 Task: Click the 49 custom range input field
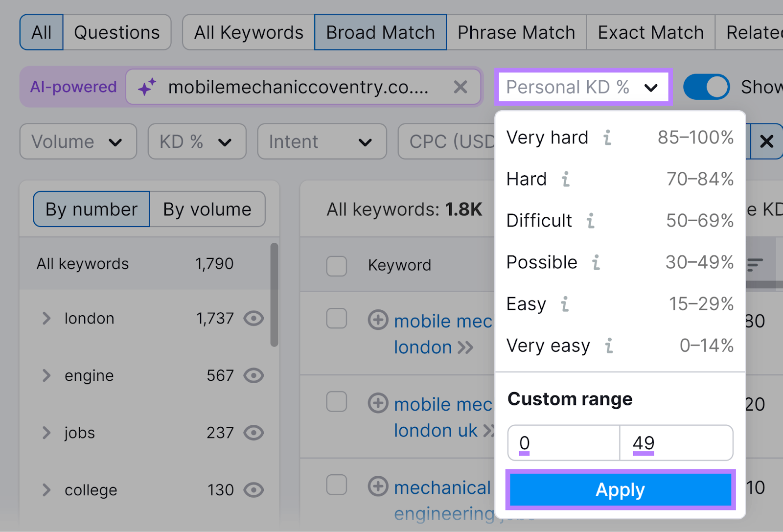(675, 443)
